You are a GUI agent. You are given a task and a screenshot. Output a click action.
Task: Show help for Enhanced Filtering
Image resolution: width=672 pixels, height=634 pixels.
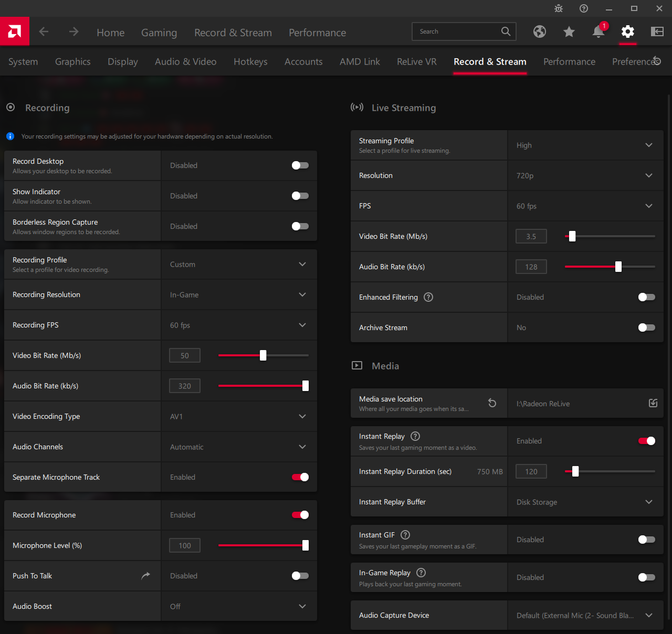click(x=428, y=297)
